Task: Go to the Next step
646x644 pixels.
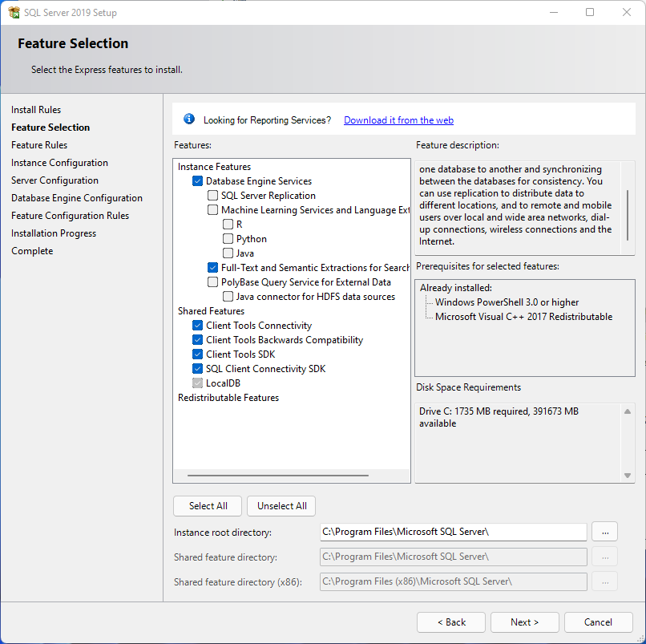Action: [x=524, y=622]
